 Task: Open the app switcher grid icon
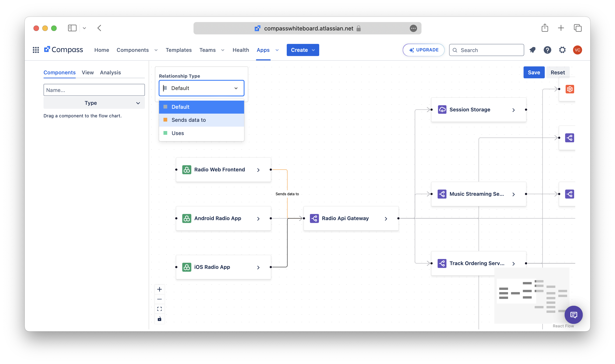point(36,50)
